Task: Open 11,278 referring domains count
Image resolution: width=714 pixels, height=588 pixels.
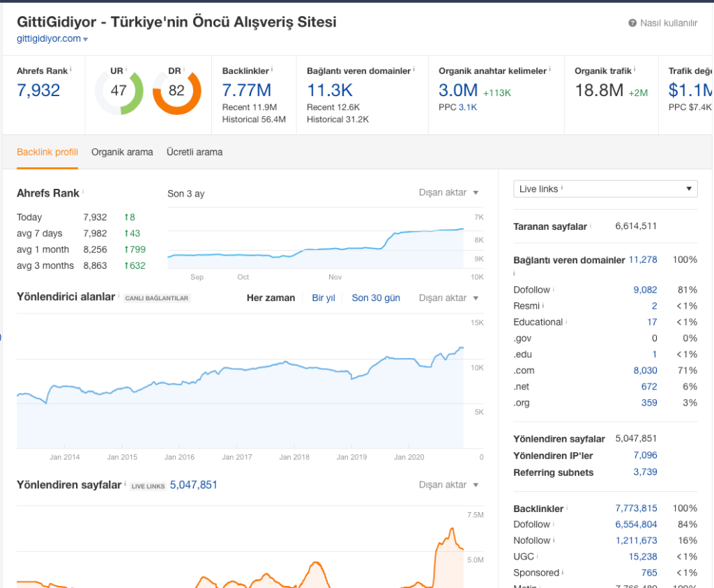Action: coord(643,260)
